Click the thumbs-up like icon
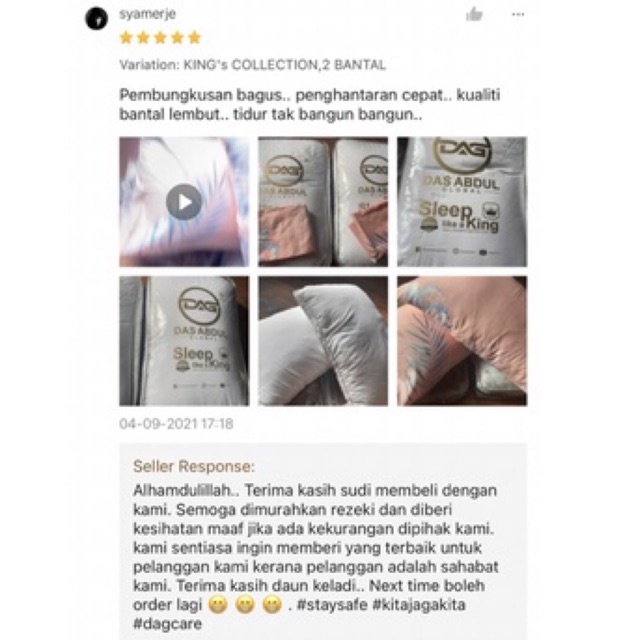Screen dimensions: 640x640 tap(474, 14)
